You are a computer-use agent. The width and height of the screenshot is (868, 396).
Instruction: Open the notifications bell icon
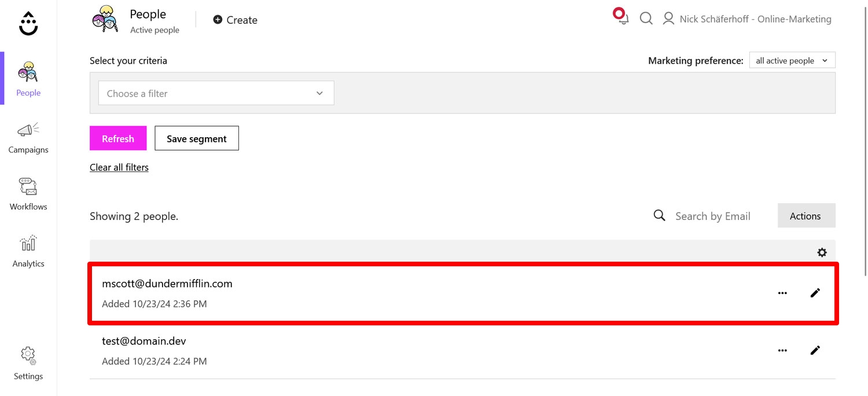[622, 17]
